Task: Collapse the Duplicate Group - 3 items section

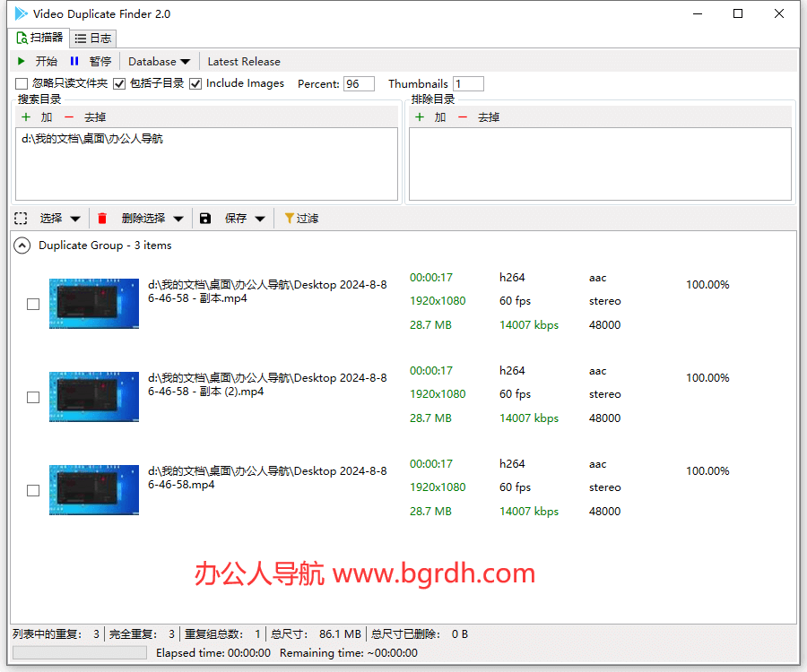Action: (x=22, y=245)
